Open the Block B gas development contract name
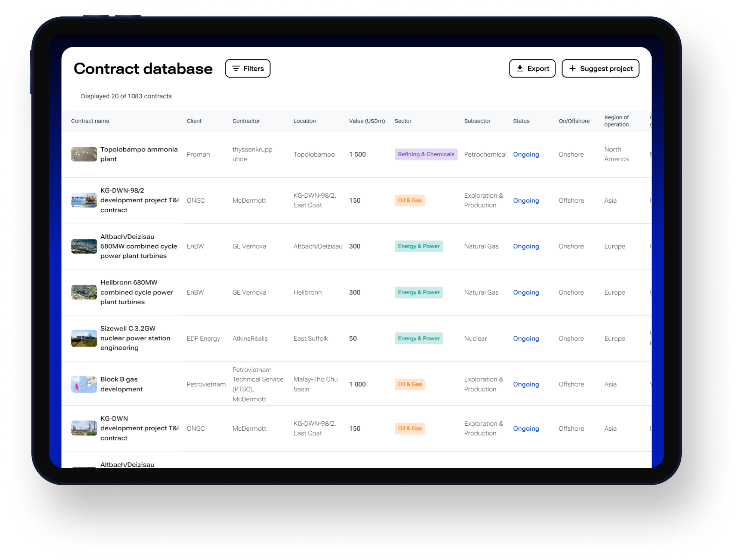 point(121,384)
